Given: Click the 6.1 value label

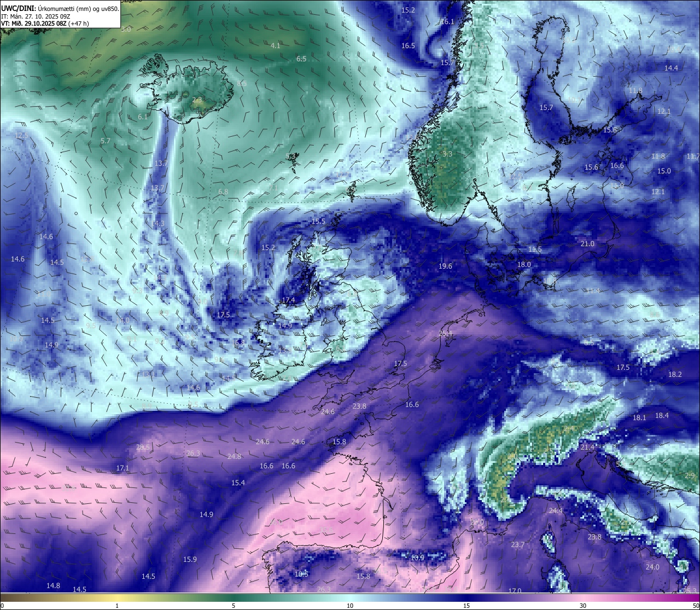Looking at the screenshot, I should [x=143, y=117].
